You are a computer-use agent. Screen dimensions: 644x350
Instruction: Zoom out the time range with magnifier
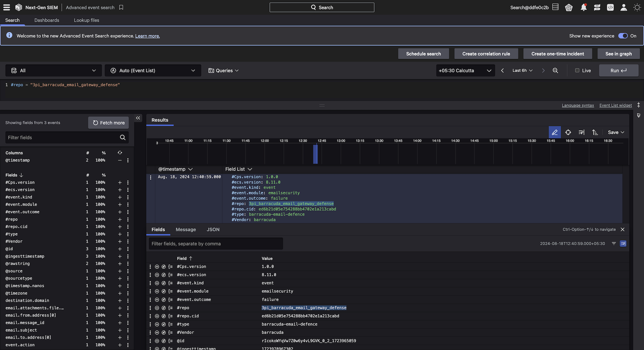point(555,71)
